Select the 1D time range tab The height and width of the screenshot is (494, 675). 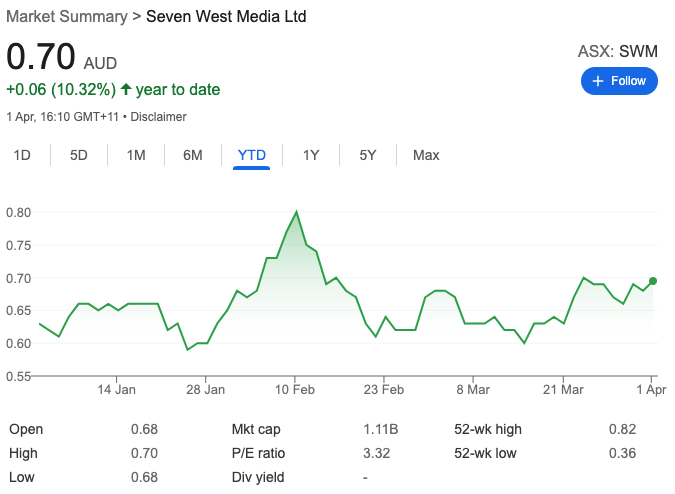click(22, 155)
